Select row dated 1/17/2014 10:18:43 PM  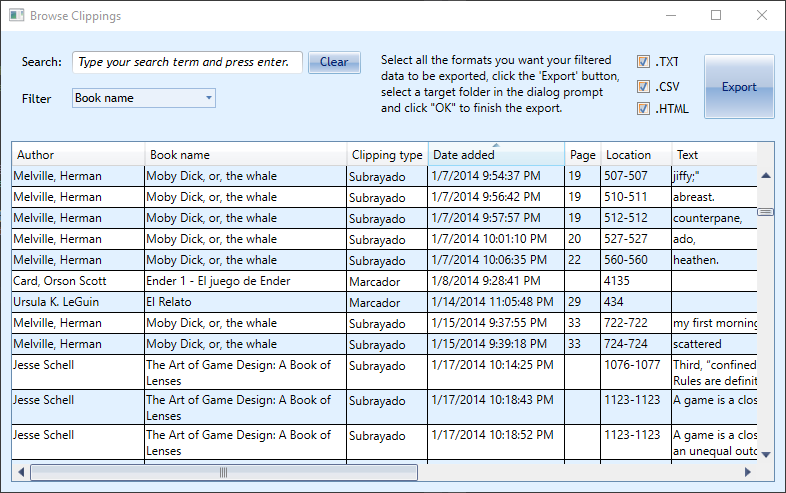[384, 407]
